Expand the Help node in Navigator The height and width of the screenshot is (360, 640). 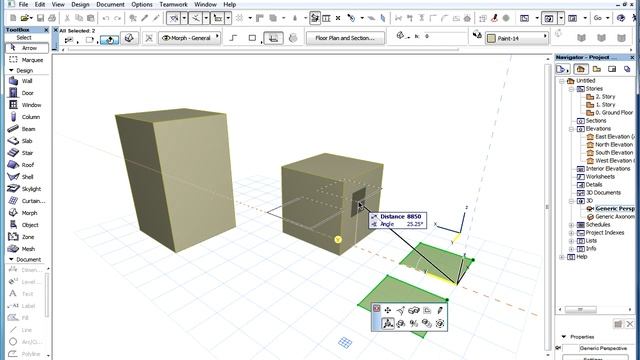[x=562, y=257]
